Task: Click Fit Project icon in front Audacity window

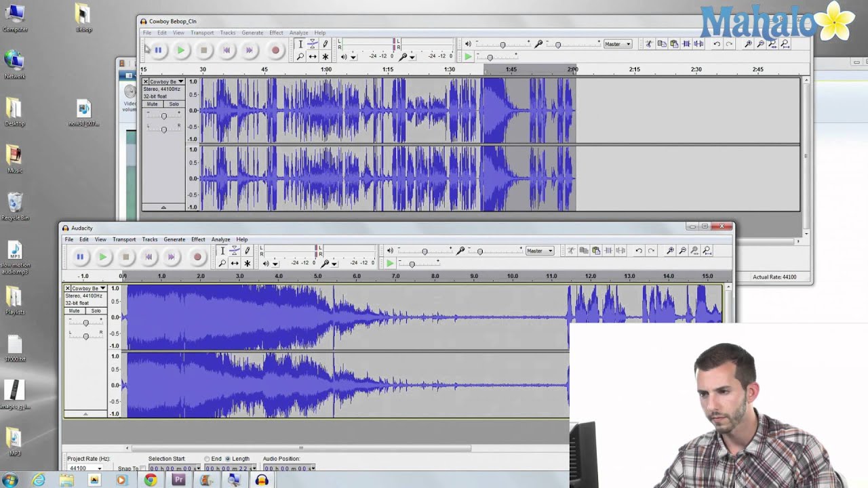Action: [707, 251]
